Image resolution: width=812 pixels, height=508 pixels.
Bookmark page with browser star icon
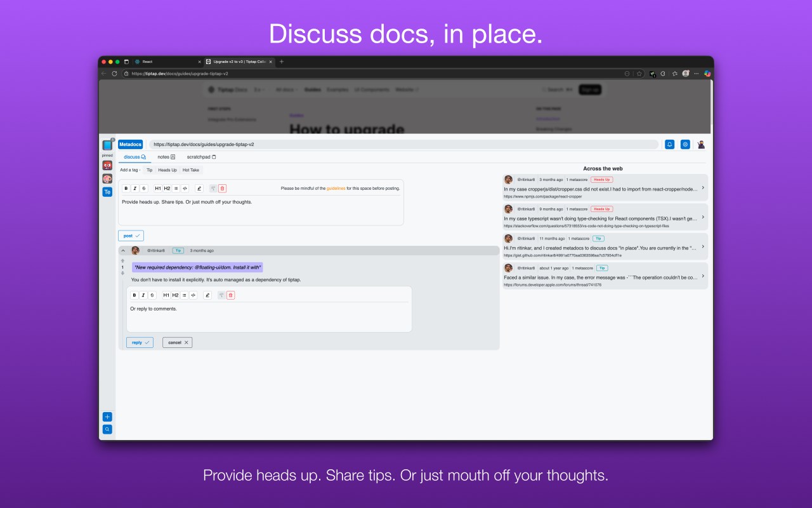tap(639, 74)
